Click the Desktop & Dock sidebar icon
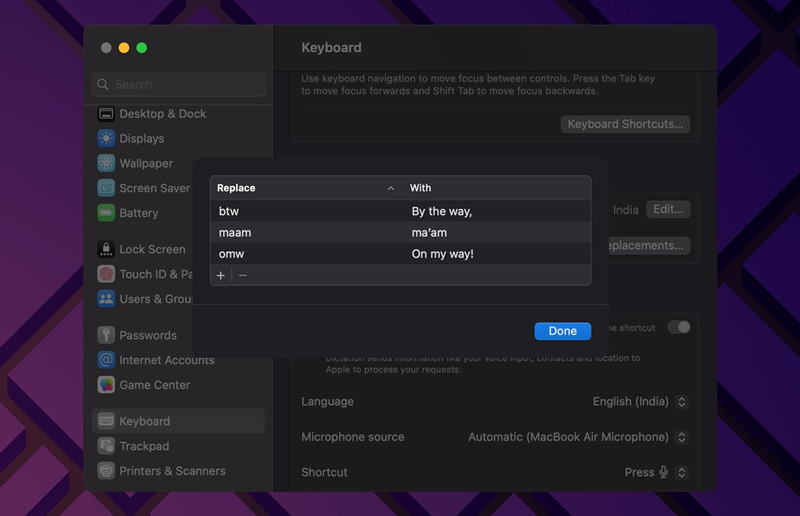Viewport: 800px width, 516px height. tap(106, 114)
